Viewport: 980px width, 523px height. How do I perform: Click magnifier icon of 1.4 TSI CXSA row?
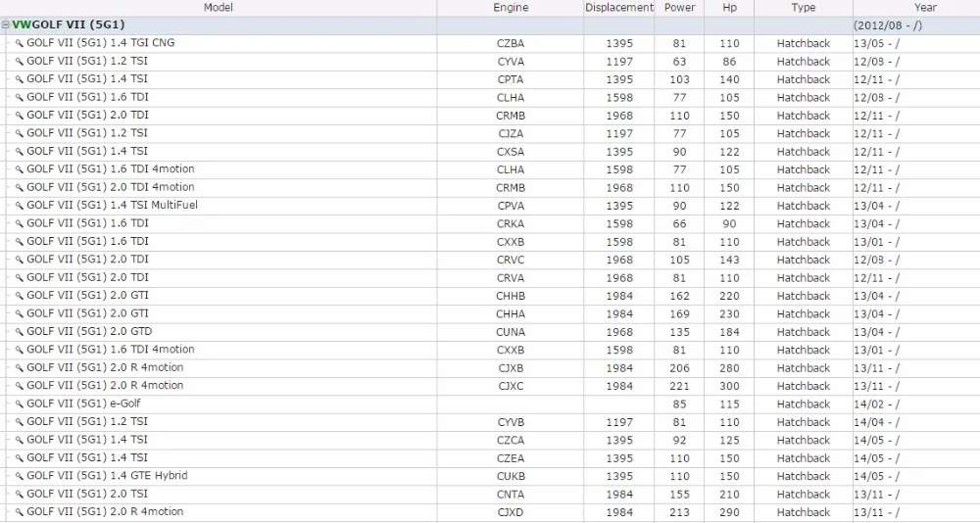(20, 152)
